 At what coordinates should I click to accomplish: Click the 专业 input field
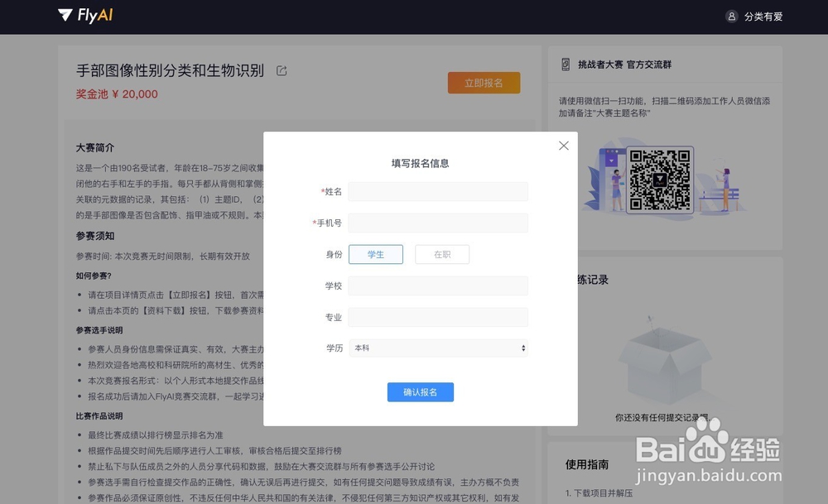438,317
